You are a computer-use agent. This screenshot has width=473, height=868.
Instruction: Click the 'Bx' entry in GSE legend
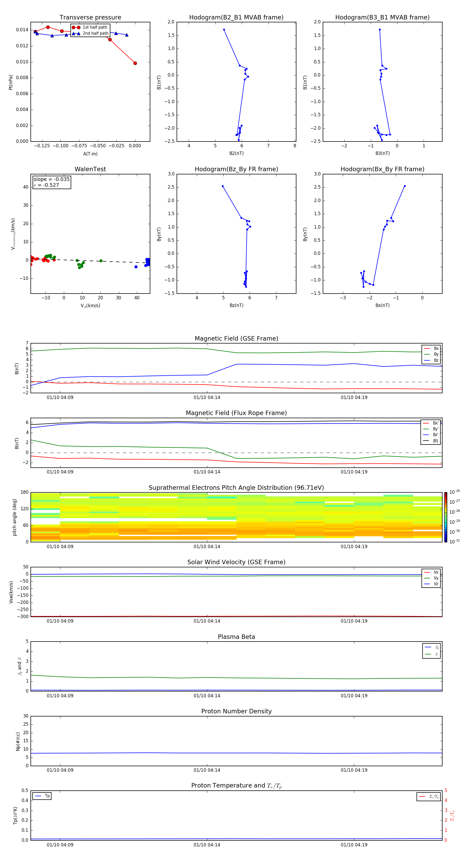point(431,349)
